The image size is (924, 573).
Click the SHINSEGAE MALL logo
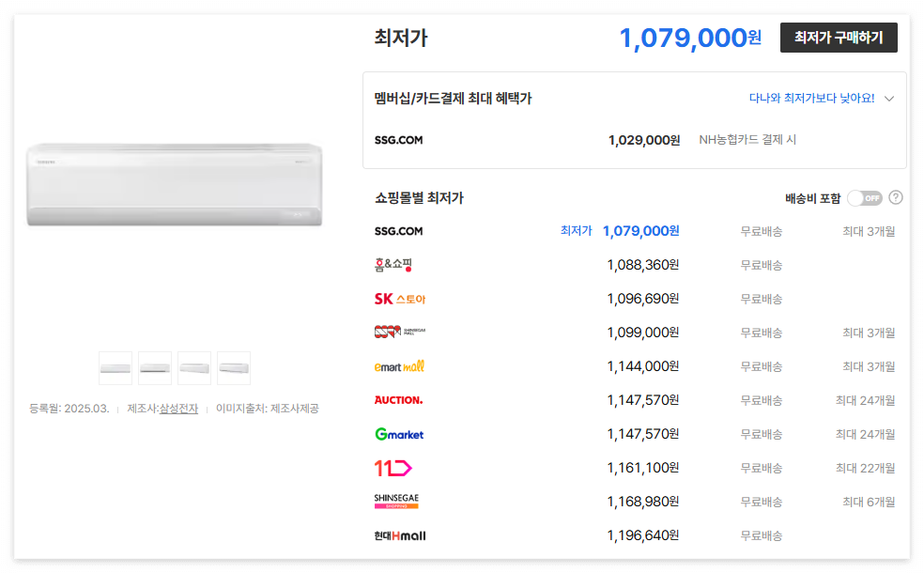click(401, 332)
